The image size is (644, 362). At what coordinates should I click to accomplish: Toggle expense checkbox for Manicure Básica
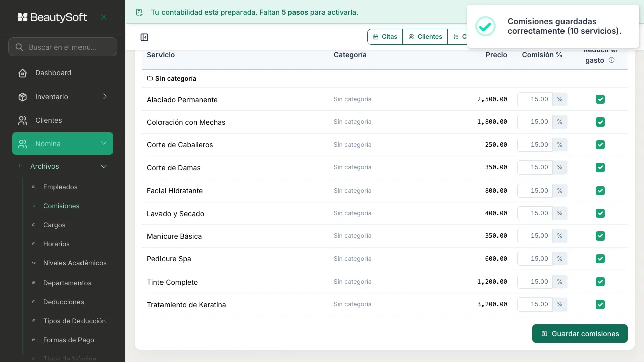(x=600, y=236)
